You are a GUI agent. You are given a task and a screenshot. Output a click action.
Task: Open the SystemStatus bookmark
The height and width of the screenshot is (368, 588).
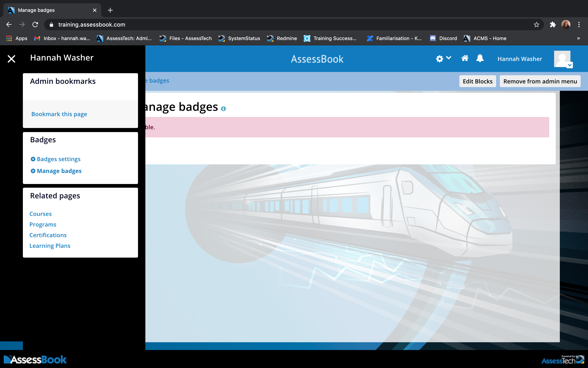239,38
